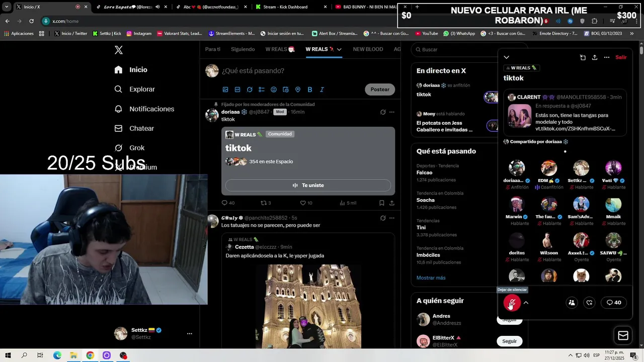
Task: Send a heart reaction in Space
Action: 590,303
